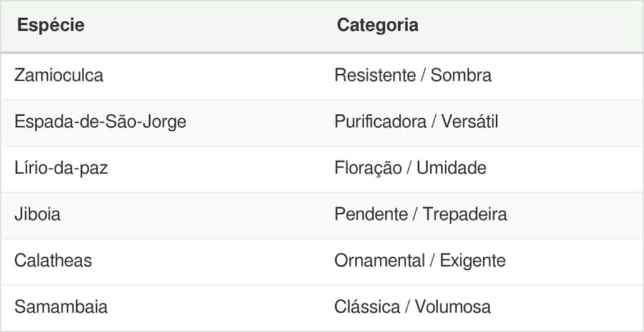644x332 pixels.
Task: Click the word Ornamental in Calatheas row
Action: tap(379, 260)
